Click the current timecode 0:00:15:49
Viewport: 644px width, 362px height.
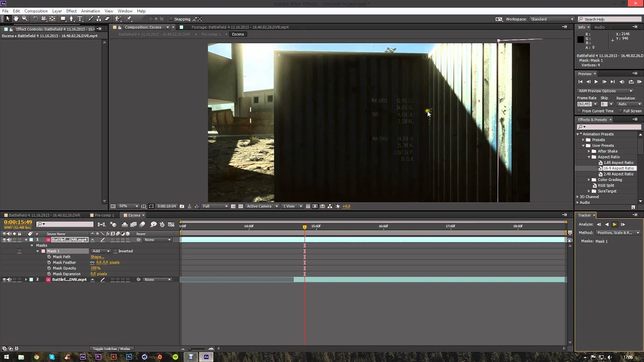(18, 222)
